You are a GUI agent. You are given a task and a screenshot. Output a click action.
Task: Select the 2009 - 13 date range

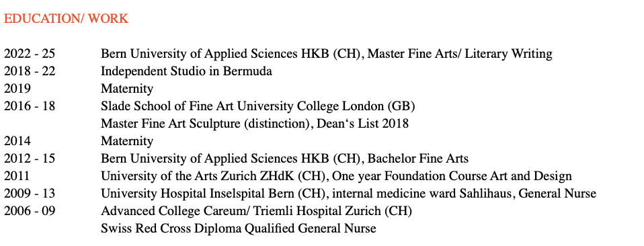[30, 193]
